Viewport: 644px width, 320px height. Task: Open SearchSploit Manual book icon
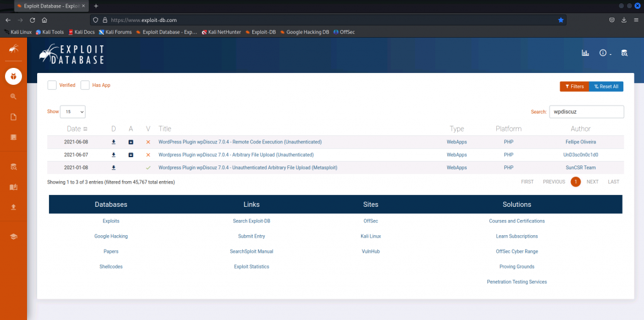[x=13, y=187]
